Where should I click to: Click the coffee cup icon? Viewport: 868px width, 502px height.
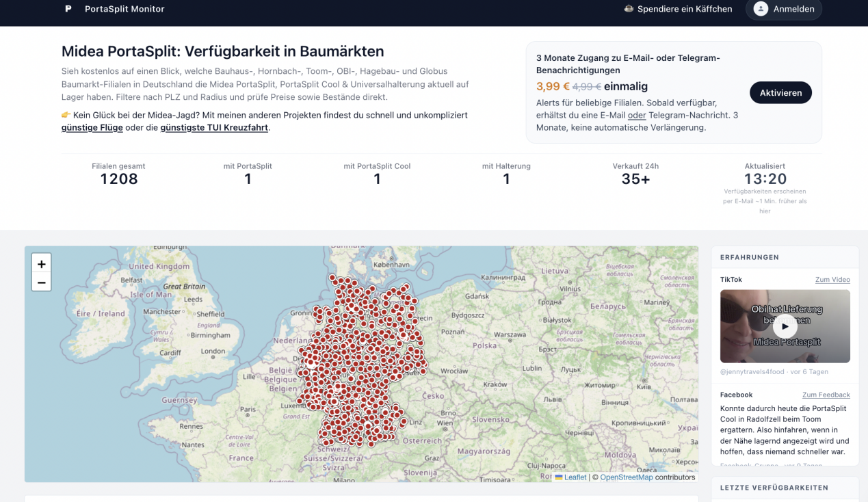coord(629,9)
